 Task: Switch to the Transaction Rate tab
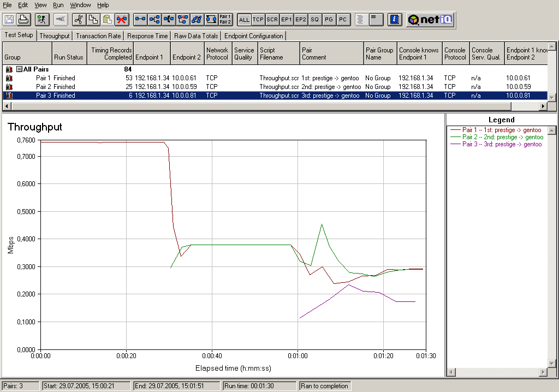(98, 35)
